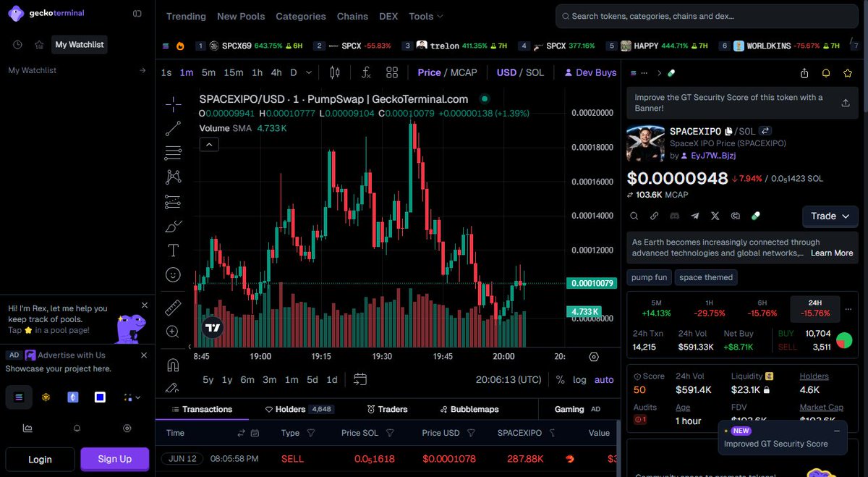Viewport: 868px width, 477px height.
Task: Switch chart to MCAP display
Action: tap(464, 72)
